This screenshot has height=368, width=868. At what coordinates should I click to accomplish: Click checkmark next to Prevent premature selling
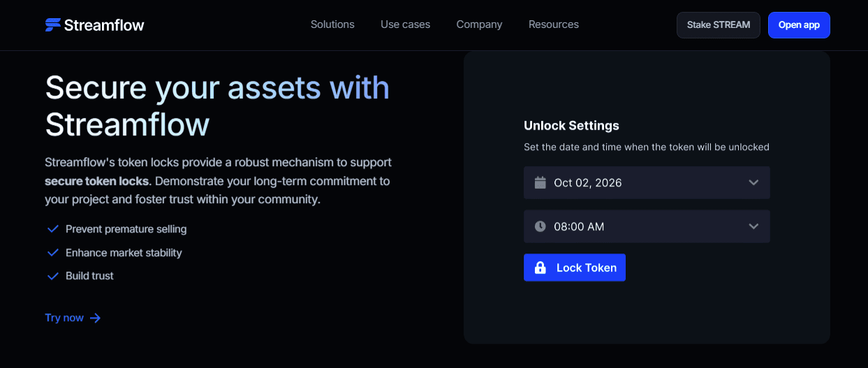tap(52, 229)
